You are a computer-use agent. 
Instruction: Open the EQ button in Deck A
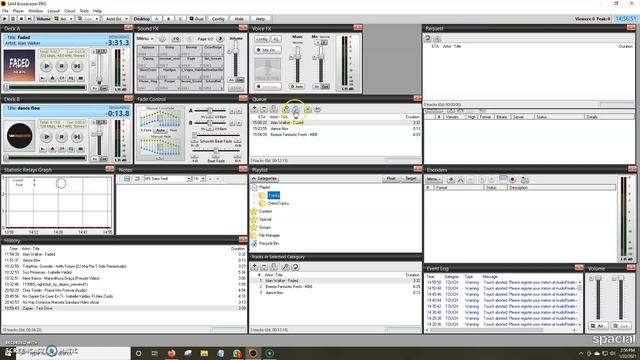[x=71, y=78]
